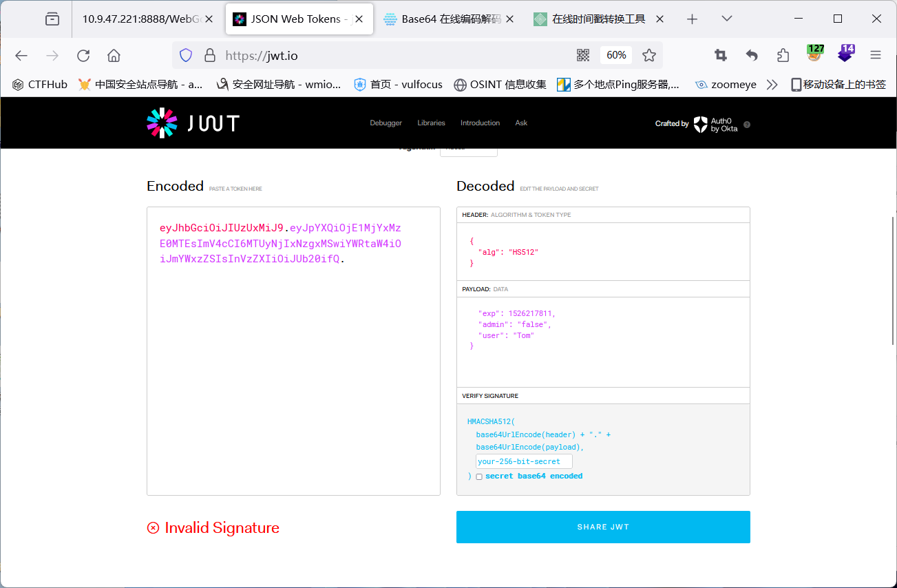Open the tab overview icon at top-left

tap(52, 19)
